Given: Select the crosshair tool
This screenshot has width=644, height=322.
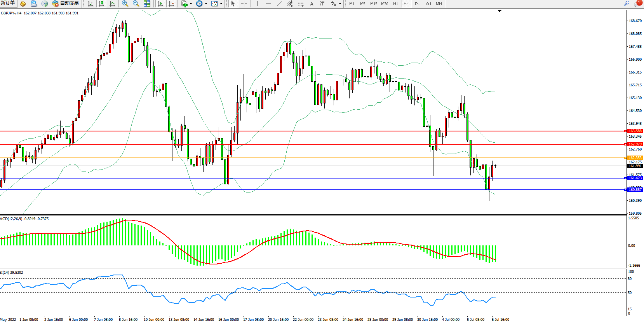Looking at the screenshot, I should pos(244,3).
